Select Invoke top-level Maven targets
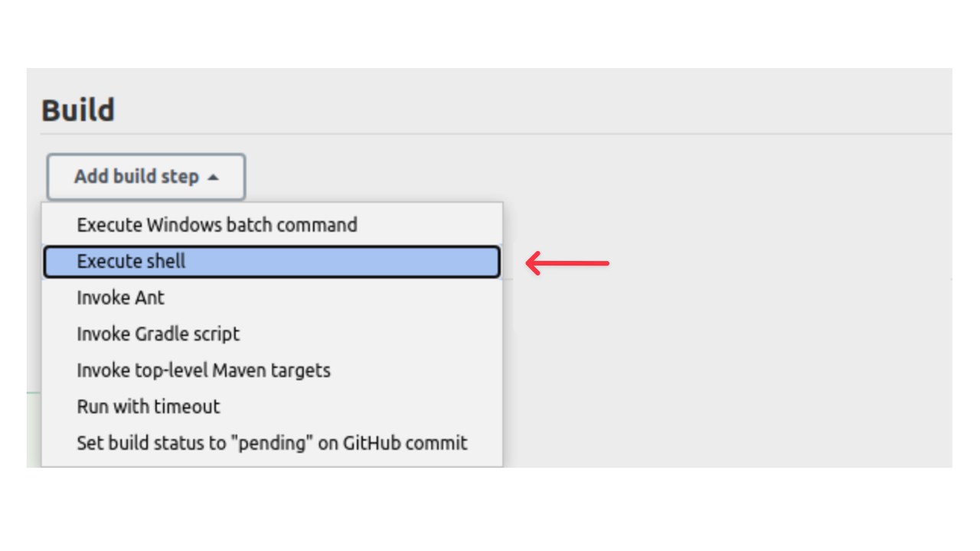980x551 pixels. point(203,370)
